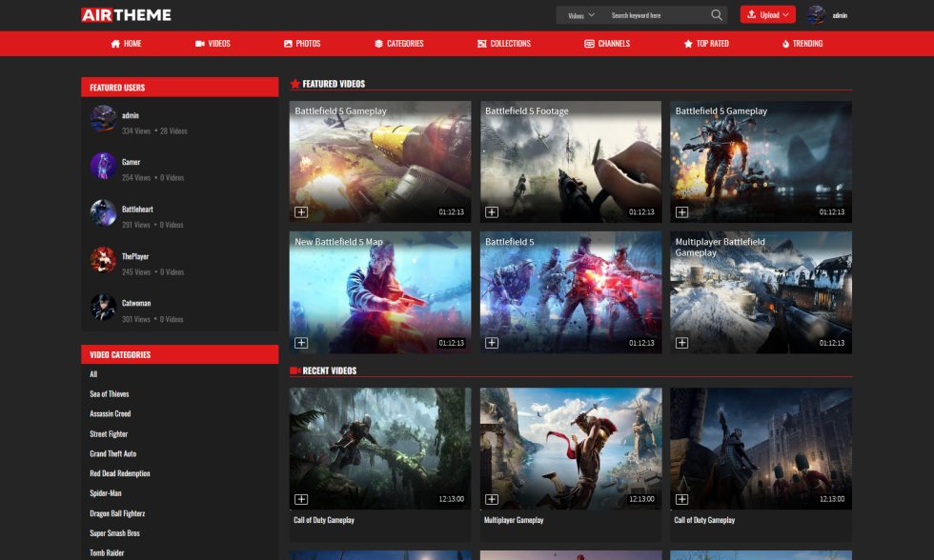Click ThePlayer user avatar

tap(103, 260)
